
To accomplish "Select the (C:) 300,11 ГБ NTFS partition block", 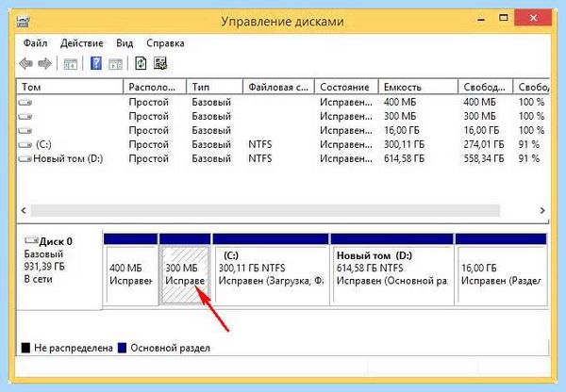I will point(271,269).
